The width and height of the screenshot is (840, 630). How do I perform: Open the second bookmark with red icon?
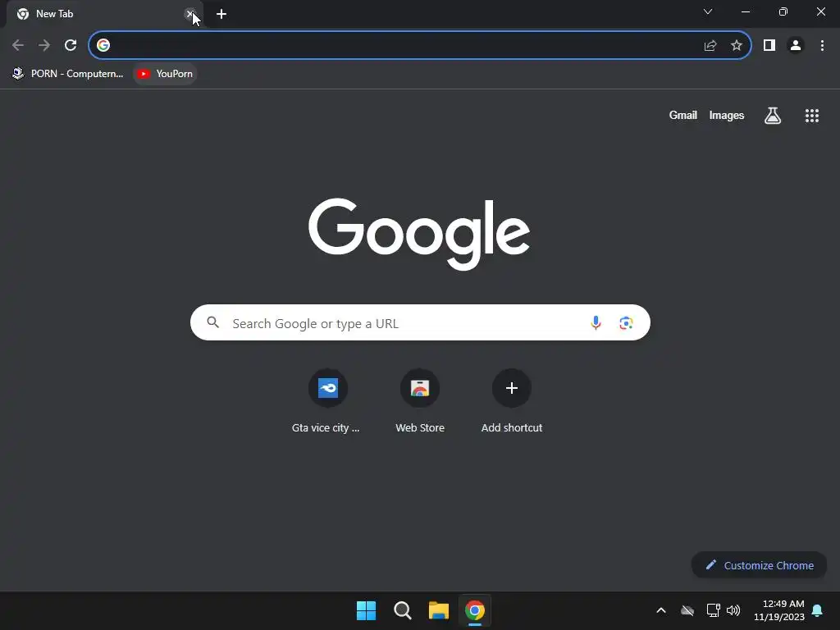pyautogui.click(x=165, y=74)
